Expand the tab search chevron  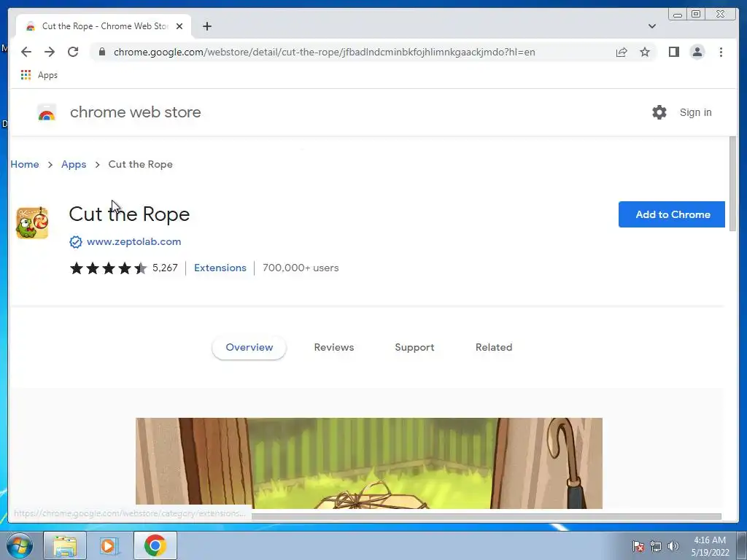651,26
